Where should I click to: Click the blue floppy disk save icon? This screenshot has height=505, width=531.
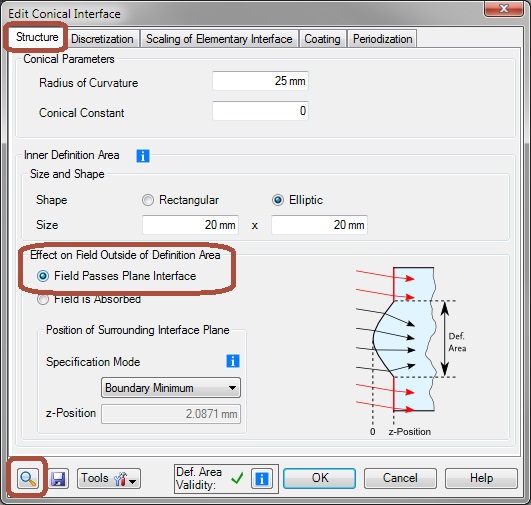tap(58, 479)
